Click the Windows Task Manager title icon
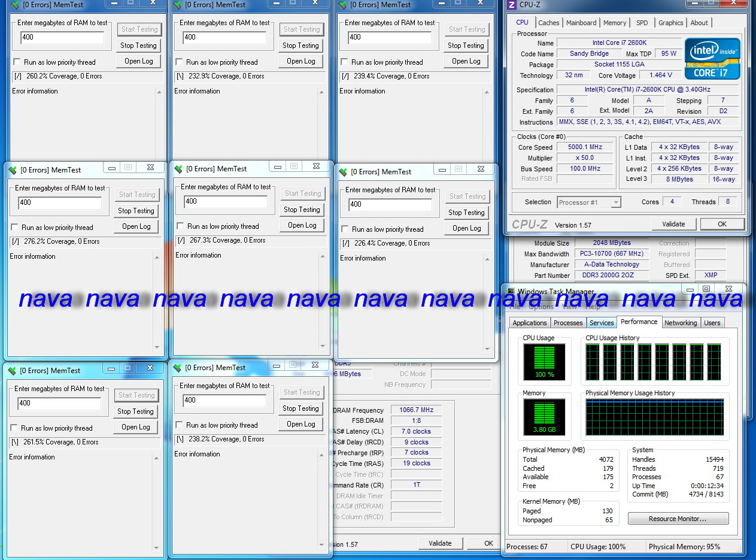Viewport: 756px width, 560px height. [510, 292]
